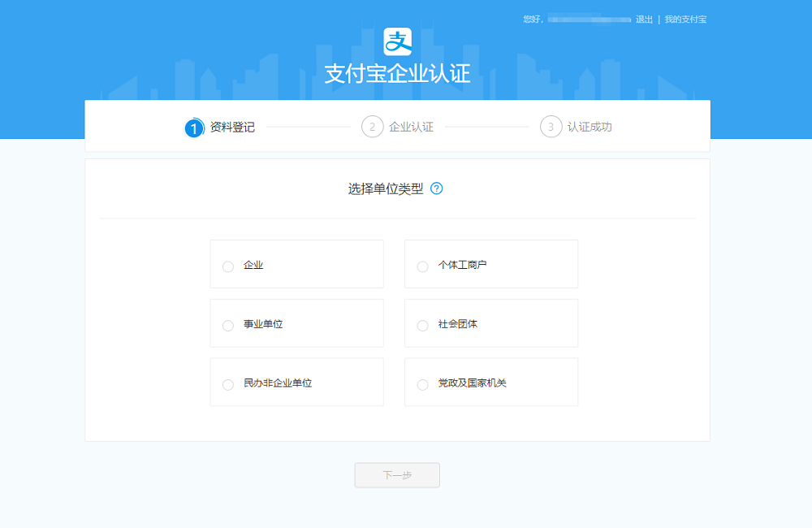Image resolution: width=812 pixels, height=528 pixels.
Task: Click step 2 企业认证 number circle
Action: pyautogui.click(x=373, y=127)
